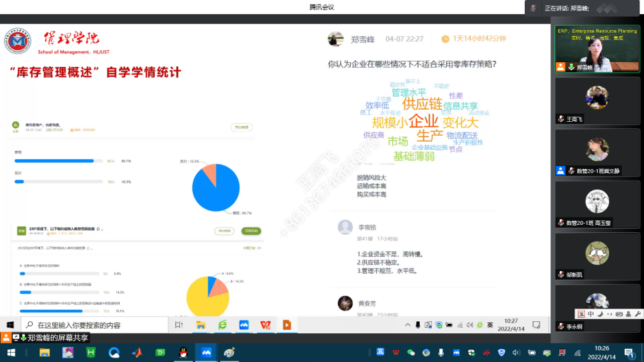644x362 pixels.
Task: Click the outlined export button on the first poll
Action: [240, 126]
